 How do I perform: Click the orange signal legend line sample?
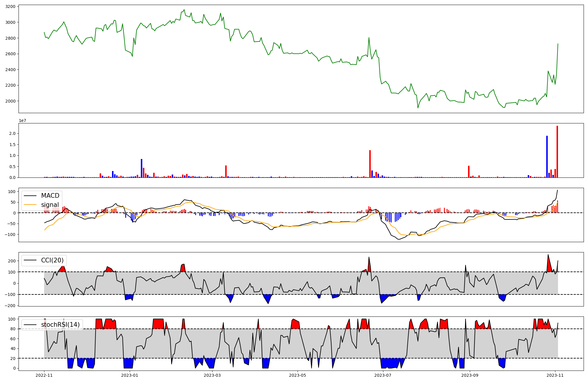(x=30, y=205)
